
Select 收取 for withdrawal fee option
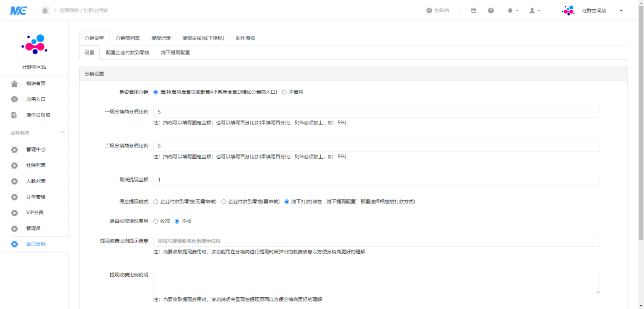[156, 221]
